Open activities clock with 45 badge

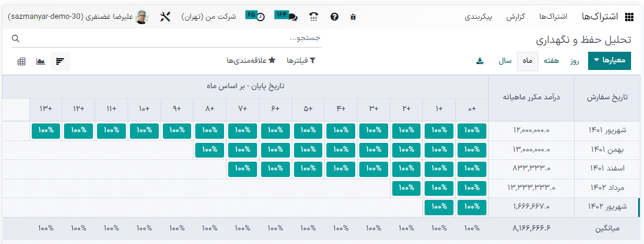point(256,16)
